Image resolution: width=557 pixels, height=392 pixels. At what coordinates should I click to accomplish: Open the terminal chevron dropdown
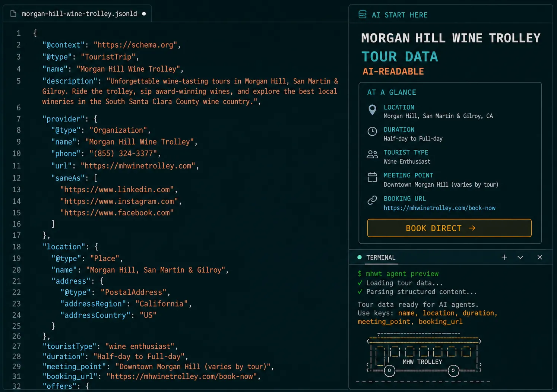click(x=520, y=257)
